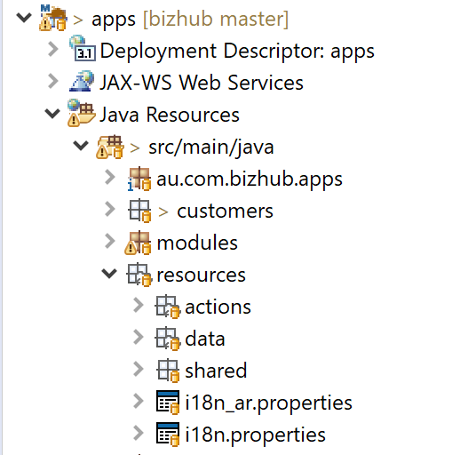Viewport: 476px width, 455px height.
Task: Select 'Deployment Descriptor: apps' row
Action: click(237, 51)
